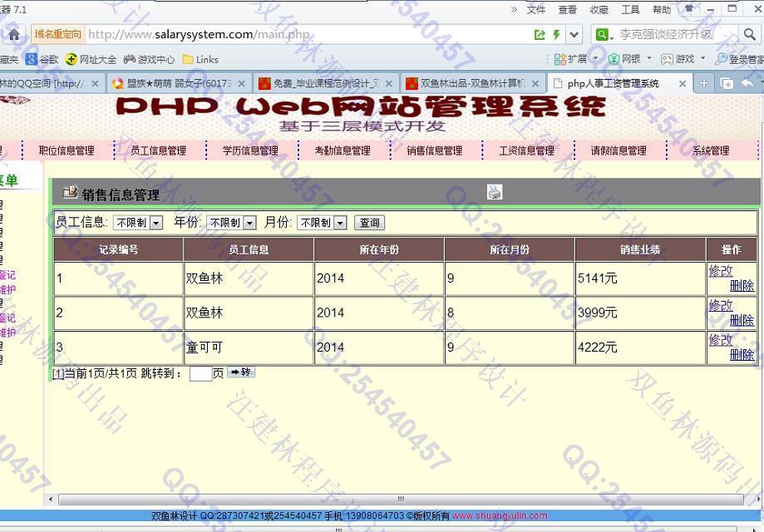
Task: Click the undo closed tab arrow icon
Action: coord(747,83)
